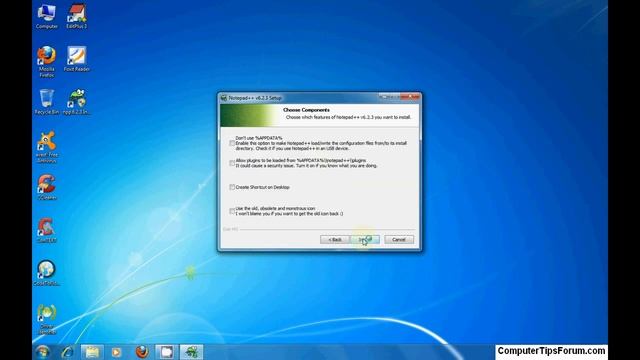Select the npp 6.2.3 installer desktop icon
Image resolution: width=640 pixels, height=360 pixels.
[76, 102]
